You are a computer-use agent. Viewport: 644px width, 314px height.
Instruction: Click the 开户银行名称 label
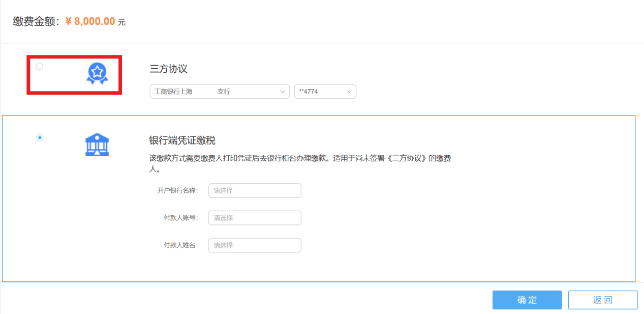177,191
